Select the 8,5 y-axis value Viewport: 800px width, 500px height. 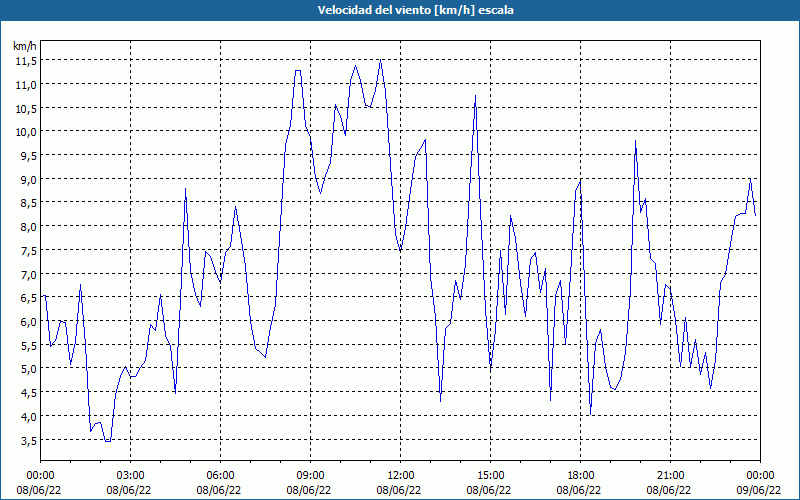[x=28, y=203]
